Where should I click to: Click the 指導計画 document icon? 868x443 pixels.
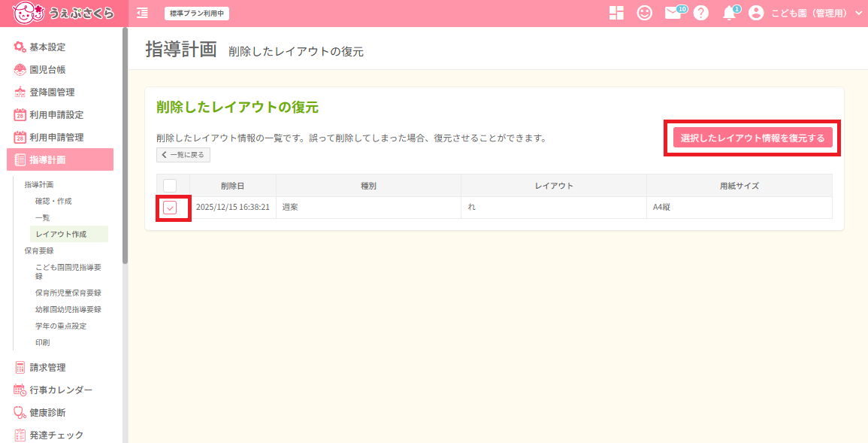20,159
